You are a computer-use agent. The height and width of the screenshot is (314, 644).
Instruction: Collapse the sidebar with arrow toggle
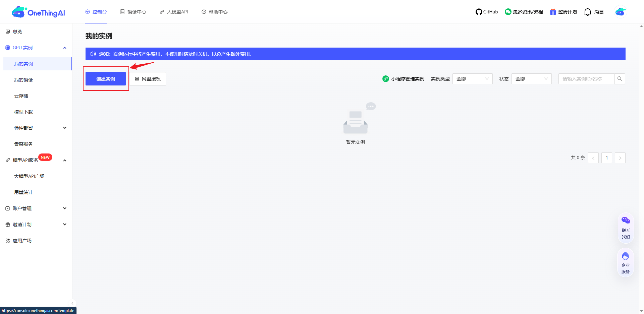point(72,303)
